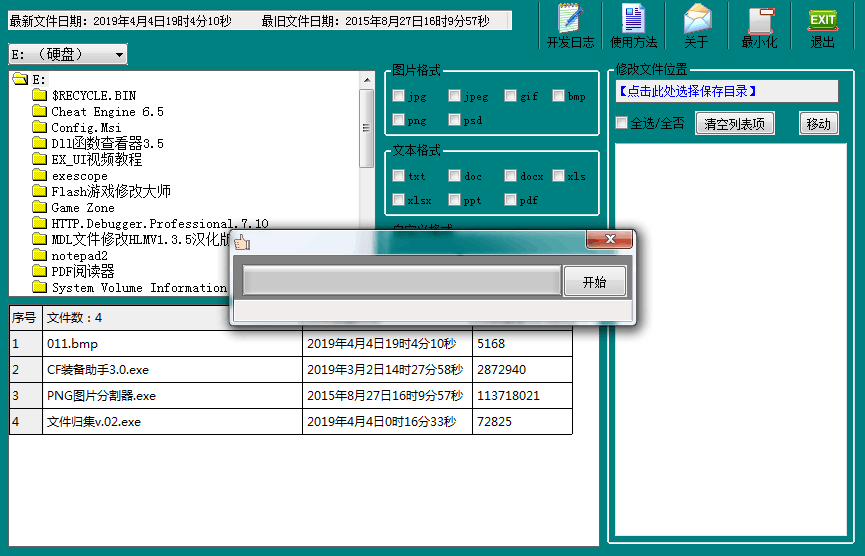
Task: Tick the gif format checkbox
Action: pyautogui.click(x=510, y=95)
